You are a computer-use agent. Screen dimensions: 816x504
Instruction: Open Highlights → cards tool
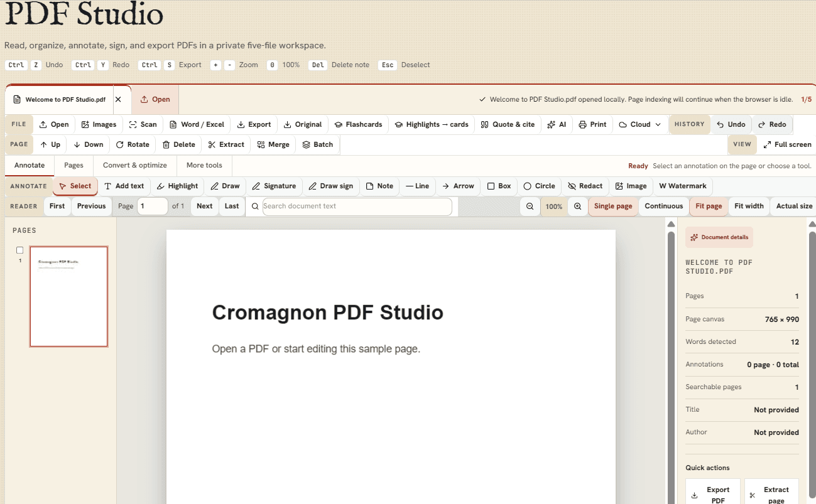coord(432,124)
